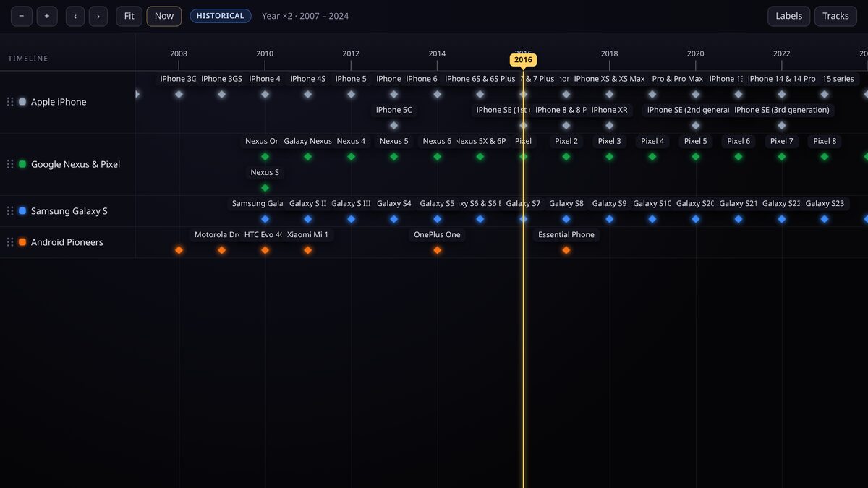Click the Nexus 5 diamond marker
This screenshot has width=868, height=488.
pos(394,156)
